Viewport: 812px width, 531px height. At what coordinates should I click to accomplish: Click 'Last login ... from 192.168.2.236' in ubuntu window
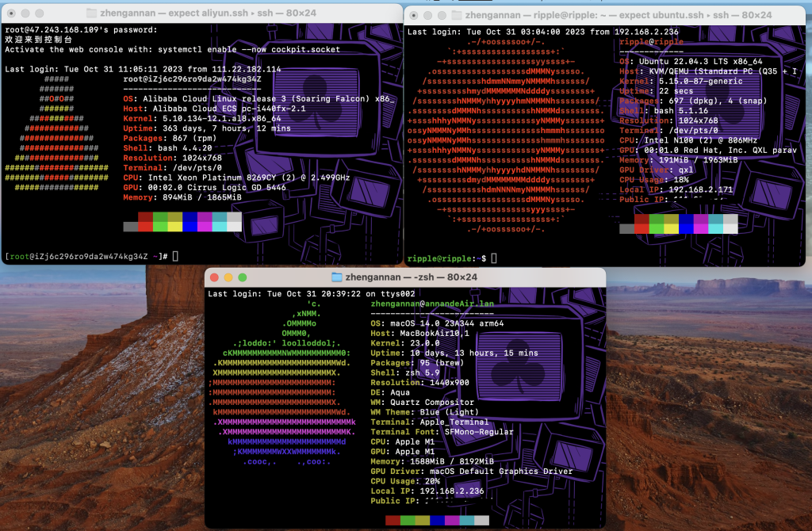[x=542, y=32]
